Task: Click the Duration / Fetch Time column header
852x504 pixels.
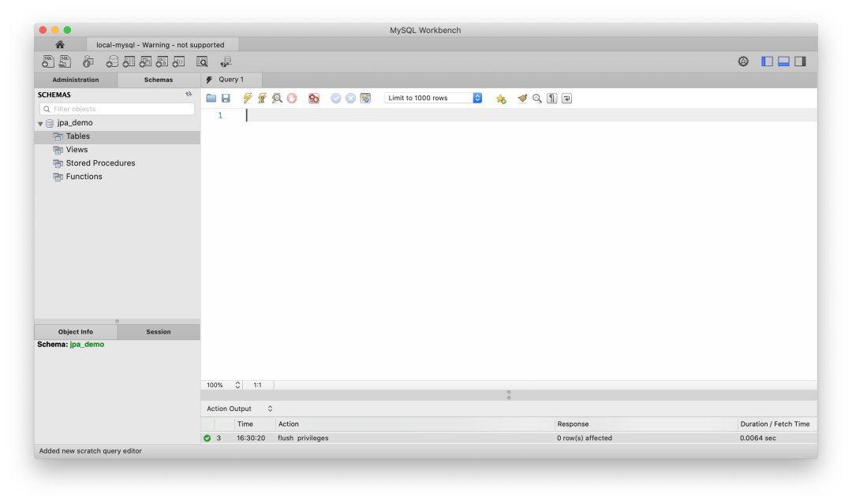Action: (775, 424)
